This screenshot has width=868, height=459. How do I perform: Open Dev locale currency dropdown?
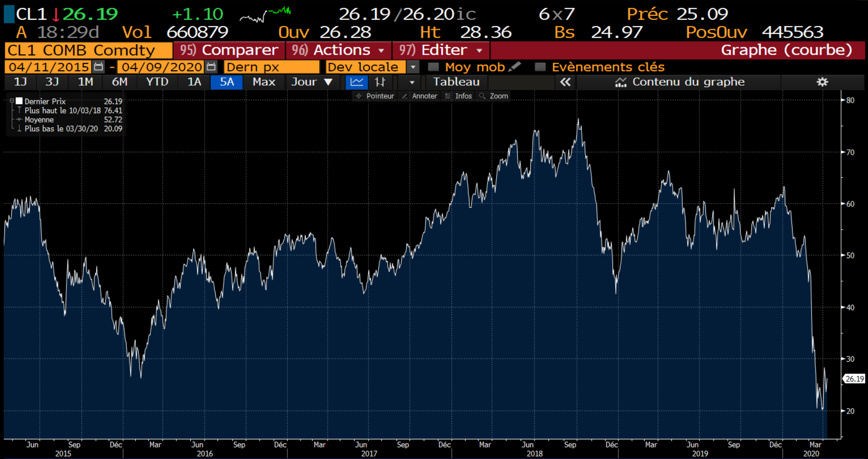[413, 67]
